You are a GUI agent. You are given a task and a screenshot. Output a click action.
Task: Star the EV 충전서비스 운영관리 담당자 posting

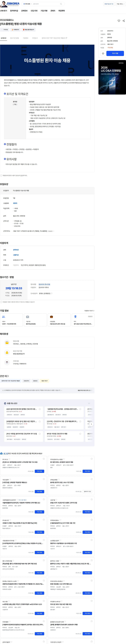pos(92,459)
